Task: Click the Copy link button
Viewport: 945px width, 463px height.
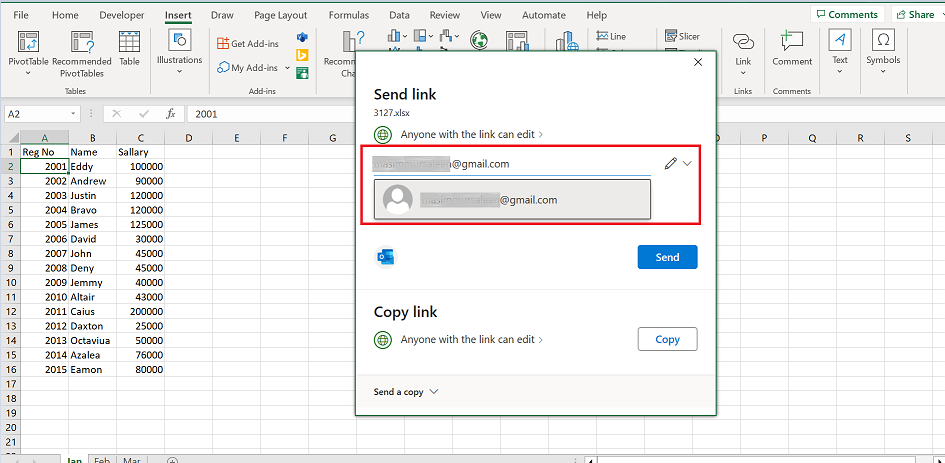Action: coord(667,339)
